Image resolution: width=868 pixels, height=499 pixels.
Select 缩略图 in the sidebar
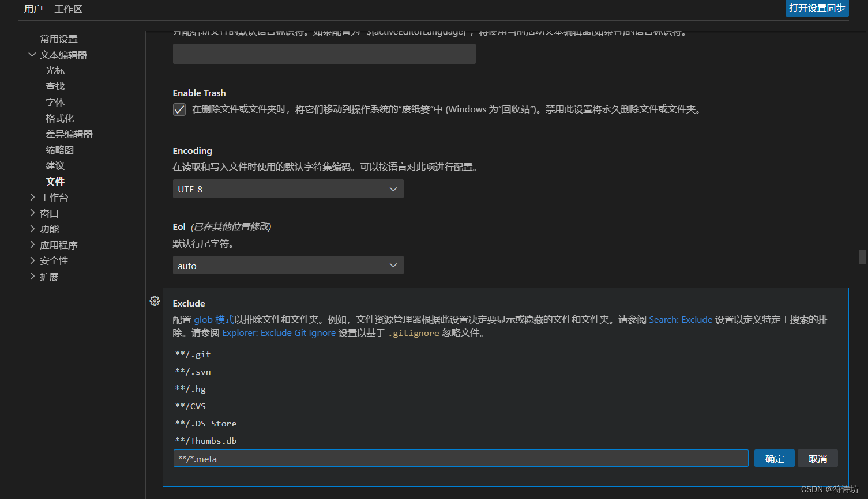point(60,150)
